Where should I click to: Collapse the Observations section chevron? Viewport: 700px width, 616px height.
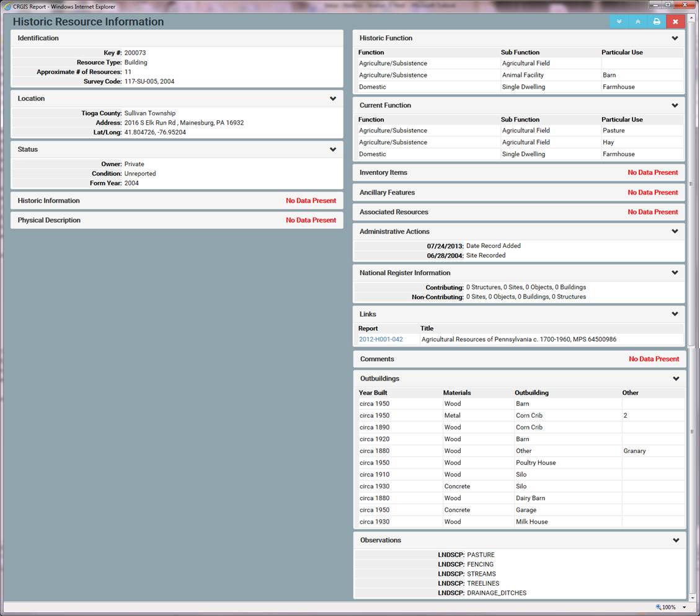click(676, 540)
